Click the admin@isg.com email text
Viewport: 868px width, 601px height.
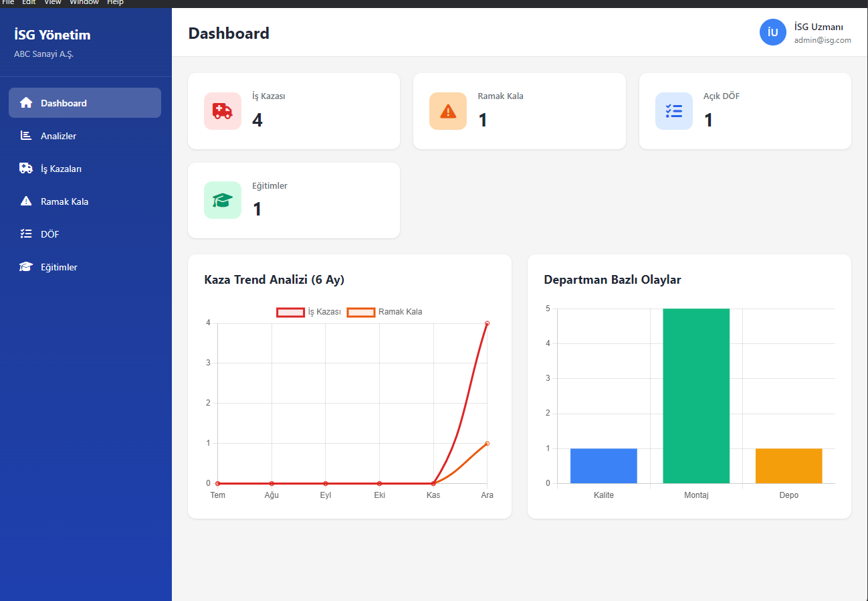[x=822, y=40]
